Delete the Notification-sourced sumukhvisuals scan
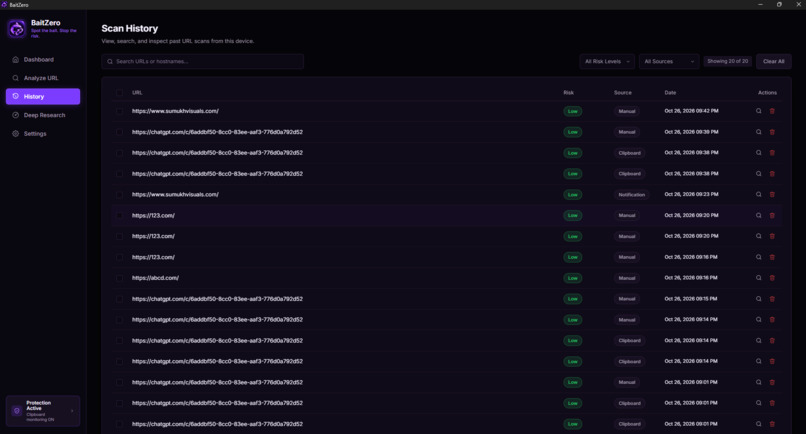 [772, 194]
